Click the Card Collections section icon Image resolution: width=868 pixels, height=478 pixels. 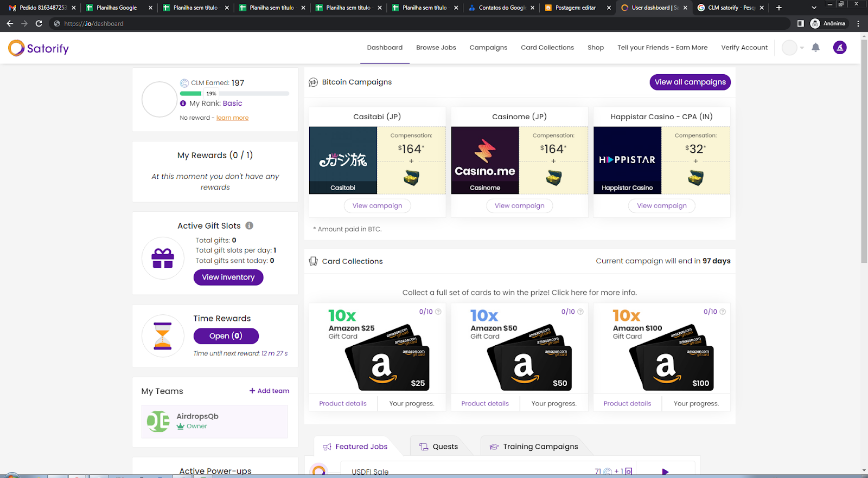click(x=313, y=261)
